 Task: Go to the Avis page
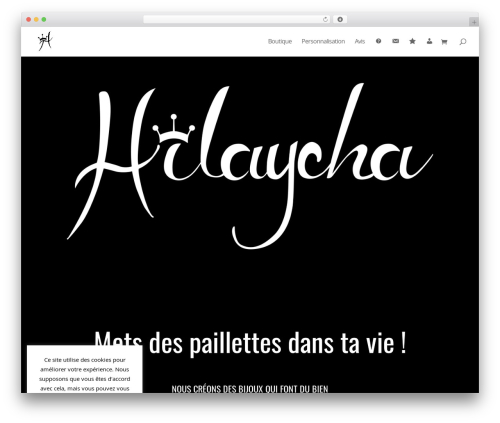[x=360, y=41]
